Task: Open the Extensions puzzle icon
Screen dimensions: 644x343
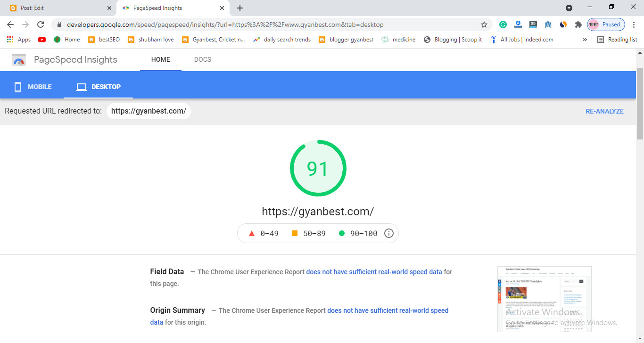Action: [x=578, y=24]
